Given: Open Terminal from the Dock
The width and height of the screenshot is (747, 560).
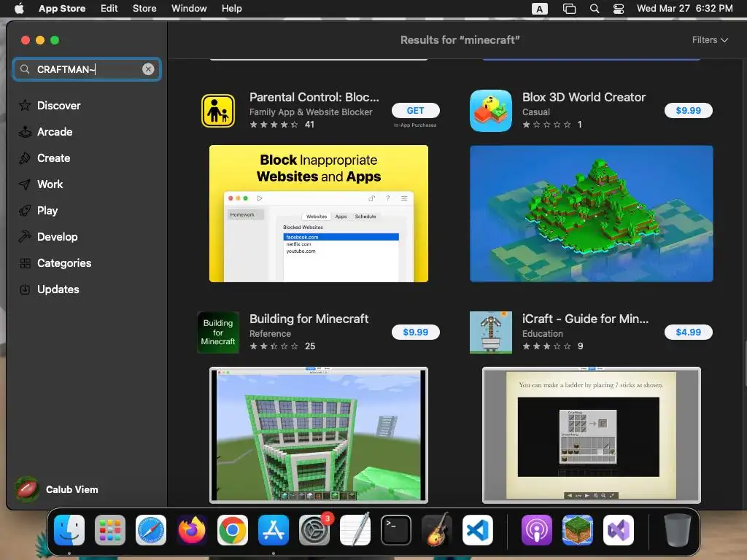Looking at the screenshot, I should [x=396, y=530].
